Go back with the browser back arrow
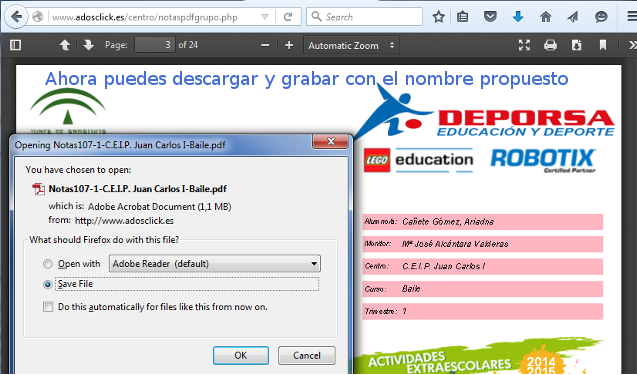The width and height of the screenshot is (637, 375). pos(16,17)
